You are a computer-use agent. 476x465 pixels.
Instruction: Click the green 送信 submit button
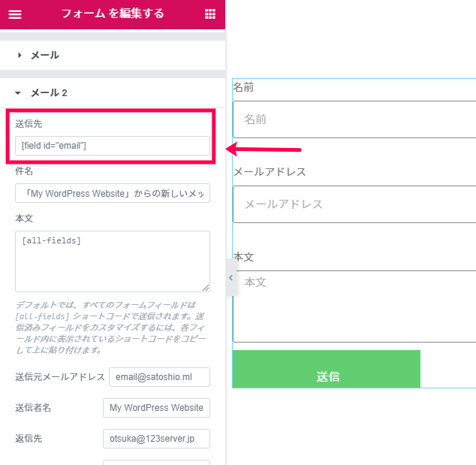327,369
